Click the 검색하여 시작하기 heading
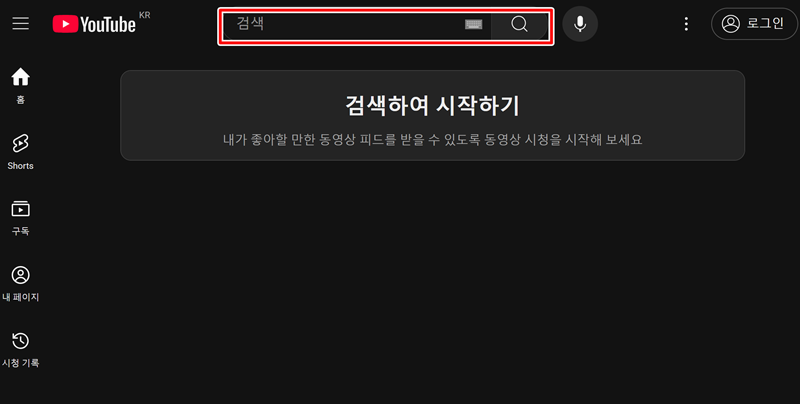800x404 pixels. (x=432, y=106)
